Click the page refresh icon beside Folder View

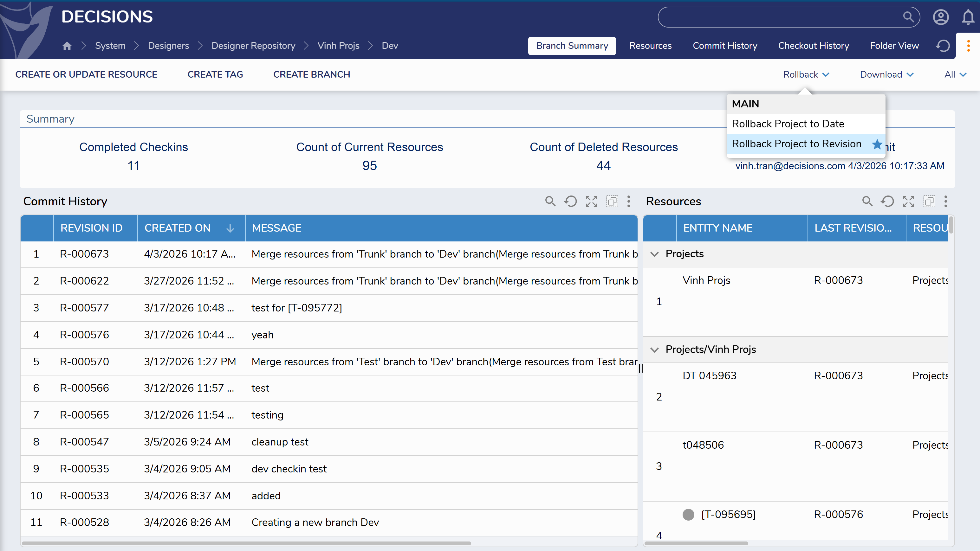click(x=943, y=46)
